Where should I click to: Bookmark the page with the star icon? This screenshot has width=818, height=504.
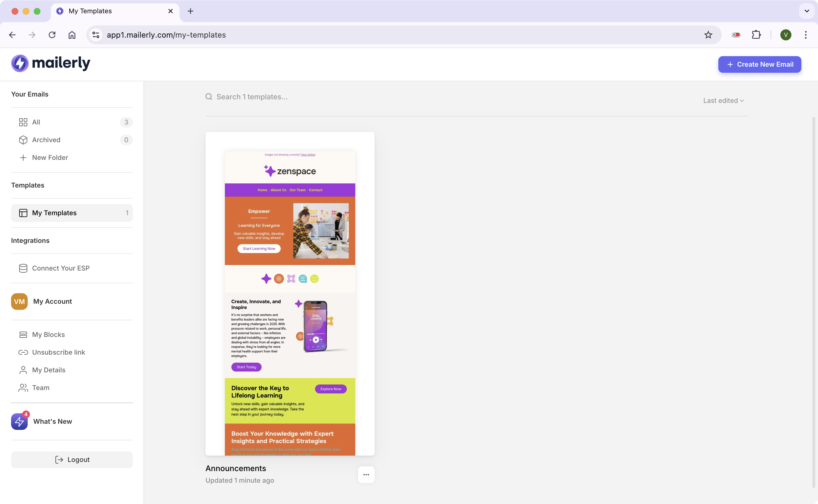pyautogui.click(x=709, y=35)
